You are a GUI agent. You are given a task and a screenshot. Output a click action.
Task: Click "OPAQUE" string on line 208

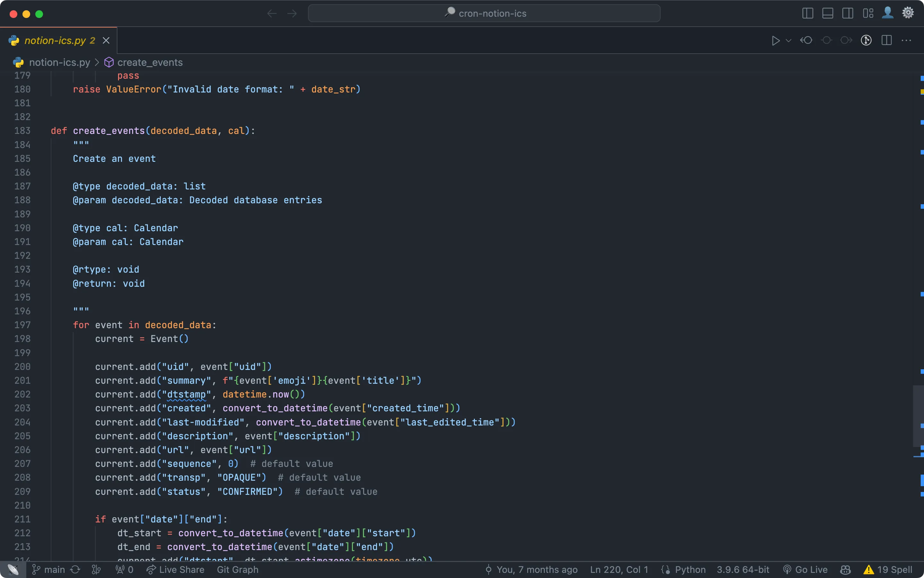pyautogui.click(x=239, y=477)
